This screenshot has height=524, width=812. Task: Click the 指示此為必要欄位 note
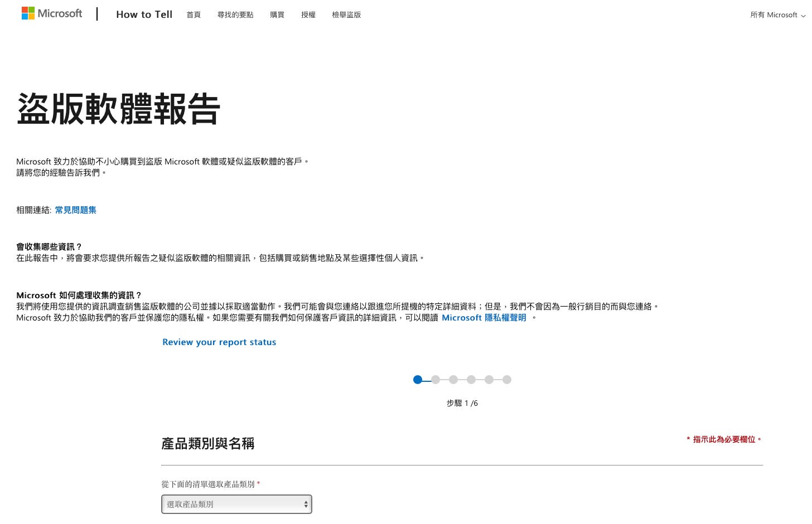(x=724, y=439)
